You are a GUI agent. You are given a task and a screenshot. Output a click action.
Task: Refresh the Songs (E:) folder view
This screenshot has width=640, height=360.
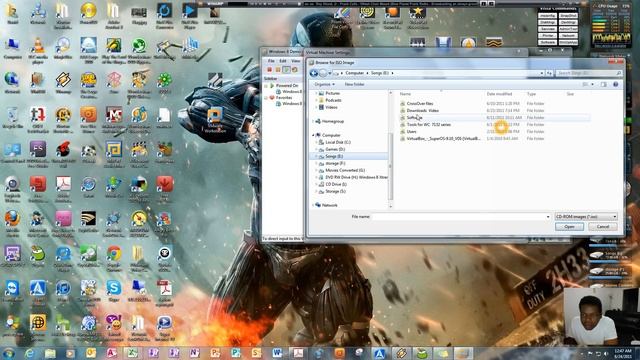[549, 73]
